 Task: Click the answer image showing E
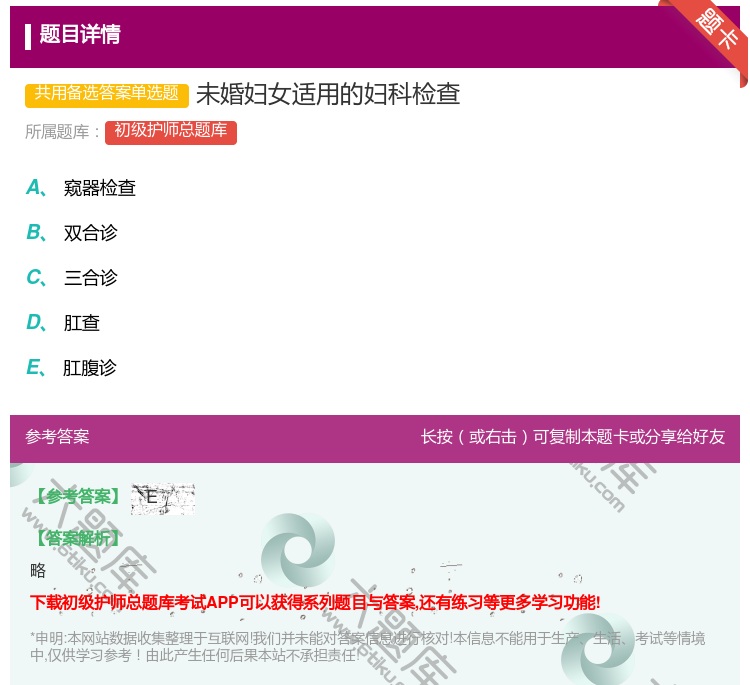[x=163, y=498]
